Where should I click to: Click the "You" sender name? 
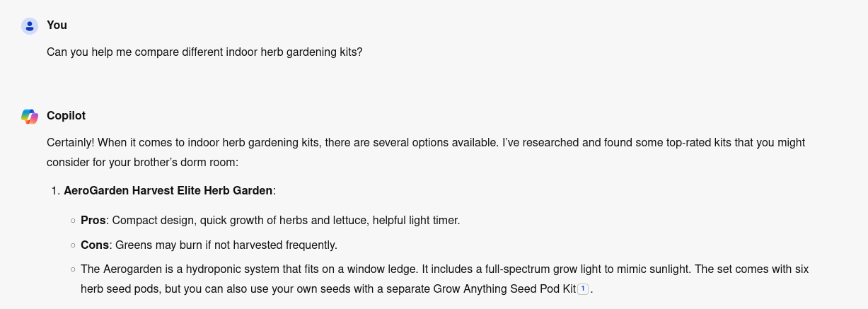click(57, 25)
